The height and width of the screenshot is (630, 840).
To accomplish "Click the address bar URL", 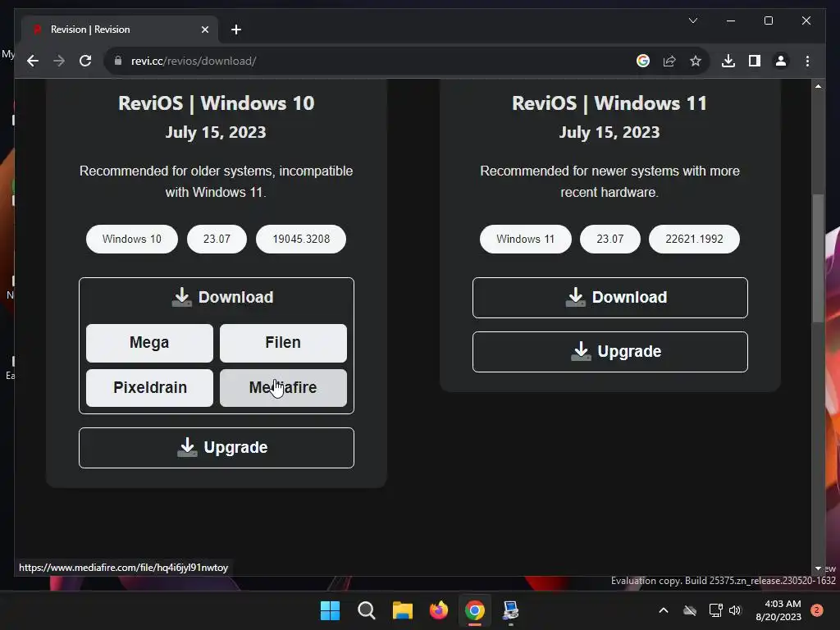I will point(194,61).
